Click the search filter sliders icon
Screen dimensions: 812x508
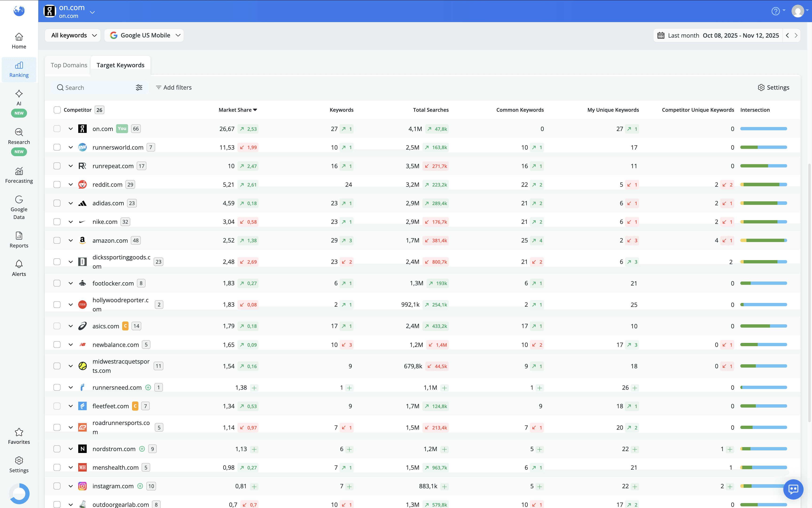[139, 88]
